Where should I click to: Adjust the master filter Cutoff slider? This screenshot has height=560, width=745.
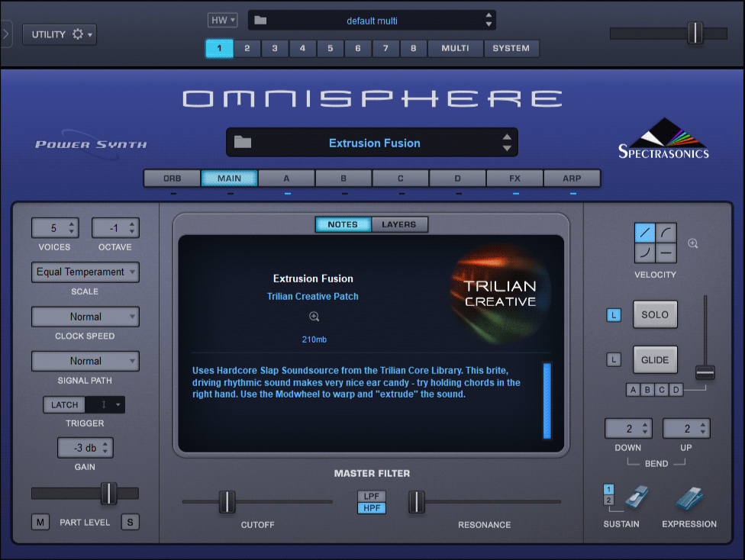pyautogui.click(x=227, y=501)
